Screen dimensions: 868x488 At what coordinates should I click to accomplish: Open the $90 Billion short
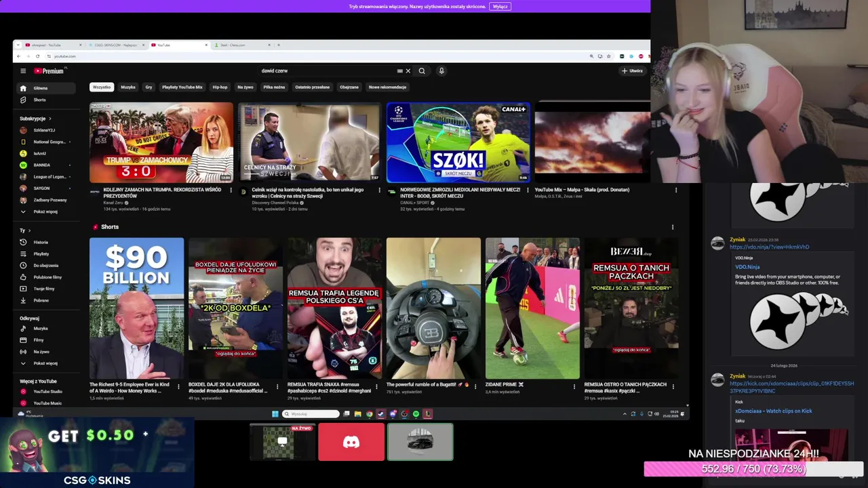click(x=136, y=308)
